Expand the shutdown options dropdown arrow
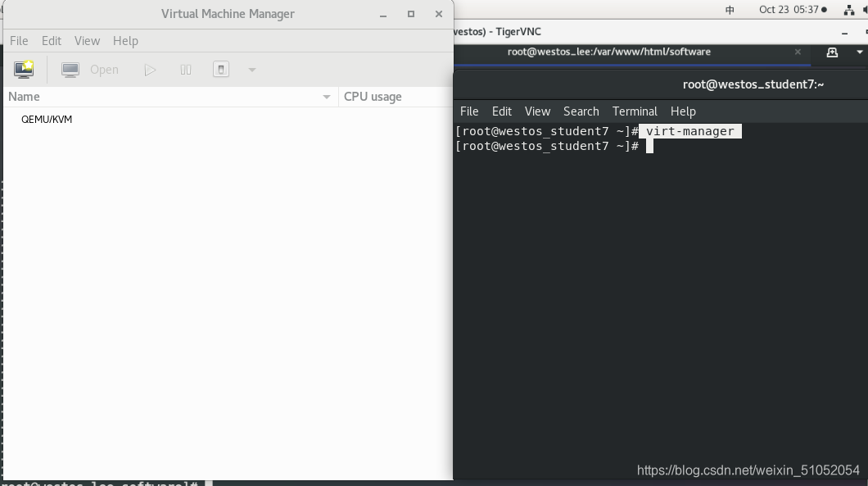868x486 pixels. point(252,70)
